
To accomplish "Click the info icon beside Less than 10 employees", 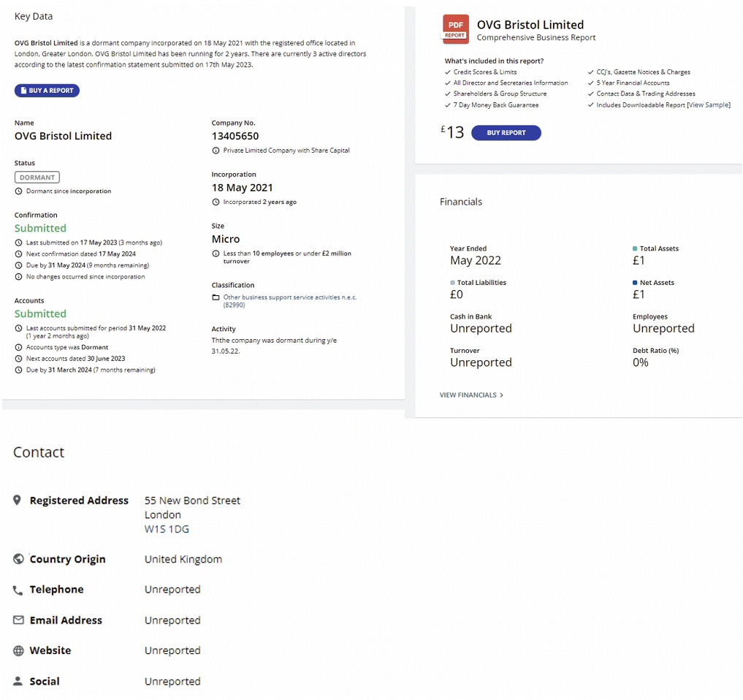I will pyautogui.click(x=216, y=253).
